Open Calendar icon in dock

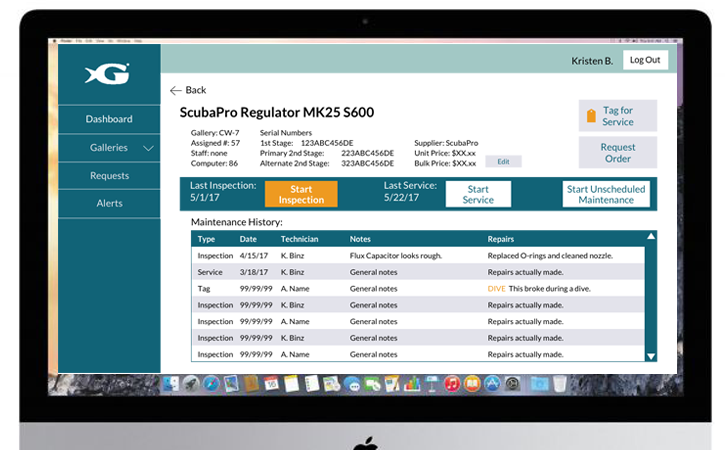(x=271, y=384)
